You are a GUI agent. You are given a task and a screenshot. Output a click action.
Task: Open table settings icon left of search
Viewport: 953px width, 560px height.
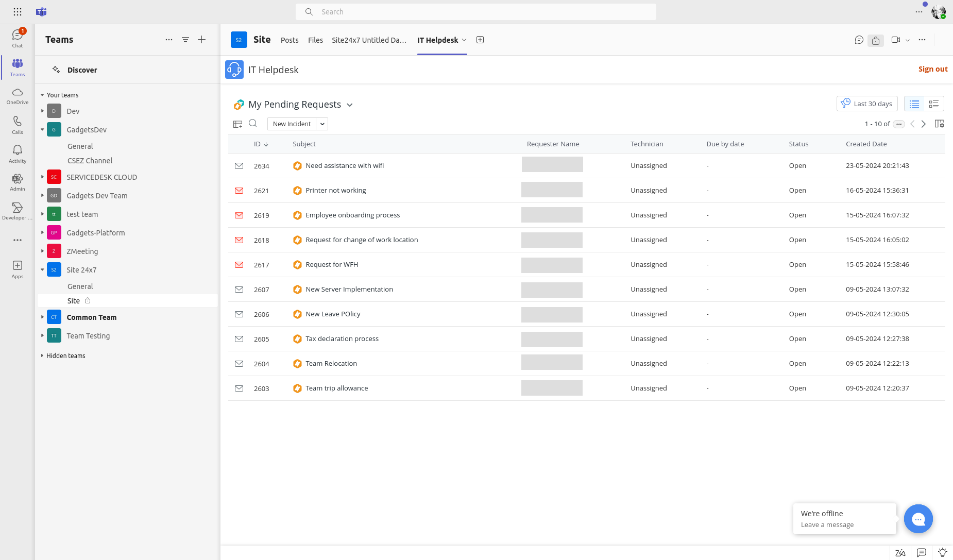click(237, 124)
